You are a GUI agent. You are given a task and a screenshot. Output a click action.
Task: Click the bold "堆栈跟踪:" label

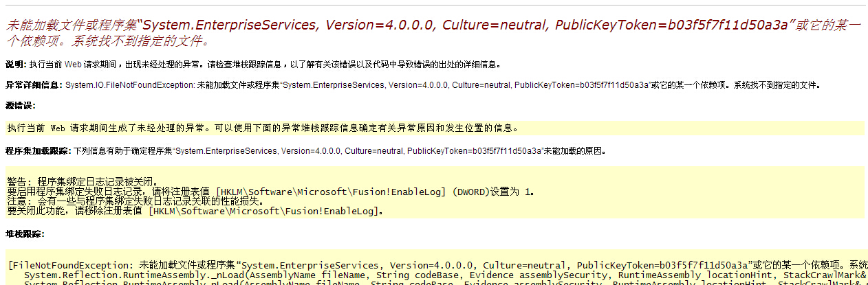(x=24, y=234)
